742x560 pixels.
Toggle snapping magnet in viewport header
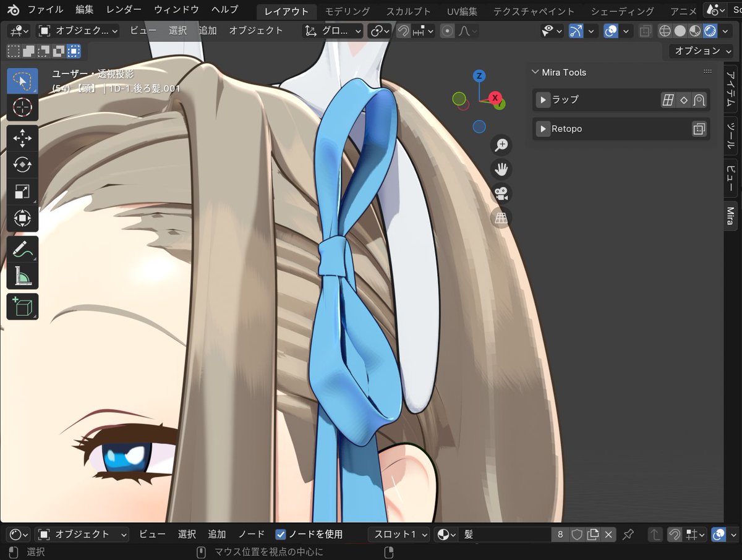click(x=403, y=31)
